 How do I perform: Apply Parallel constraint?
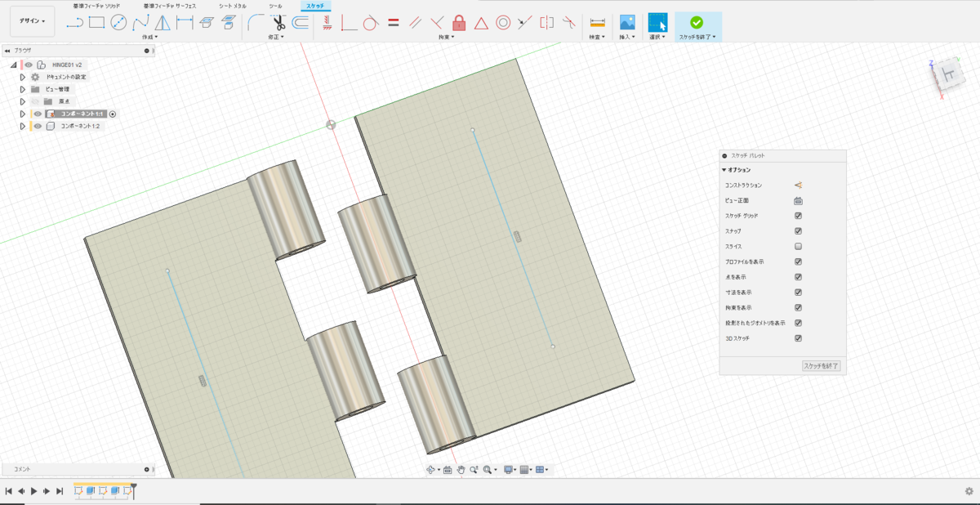click(x=415, y=22)
